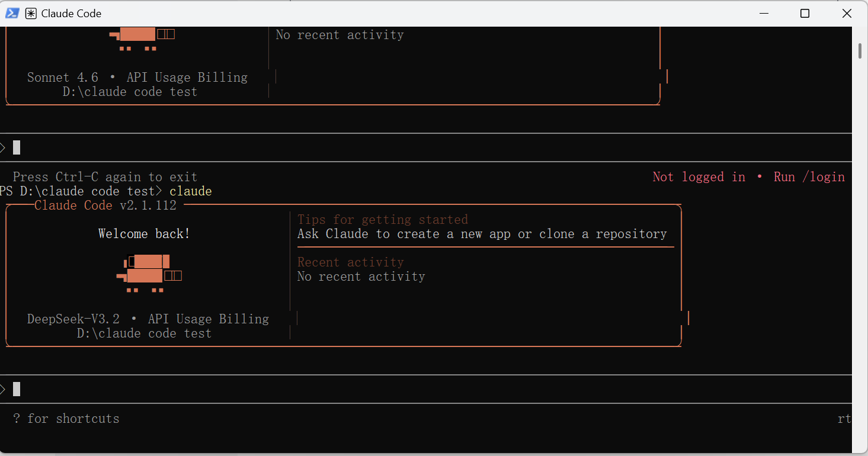Click the 'Not logged in • Run /login' notice

(x=748, y=177)
